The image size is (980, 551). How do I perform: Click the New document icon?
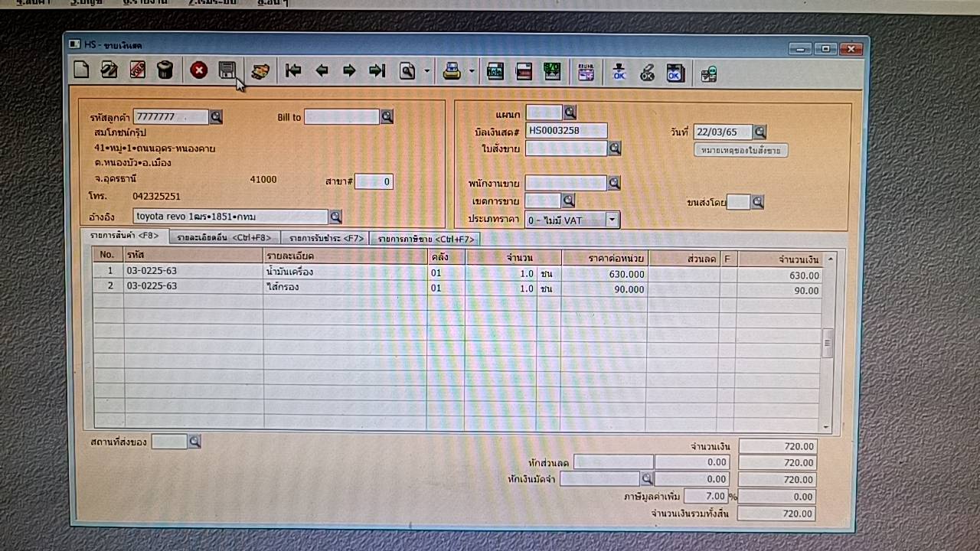pos(81,70)
